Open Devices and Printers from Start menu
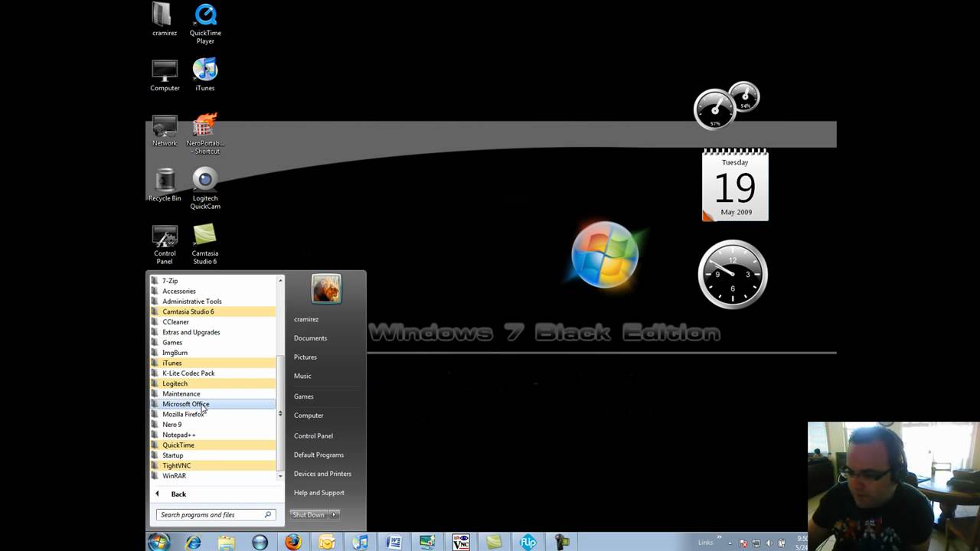 point(322,474)
